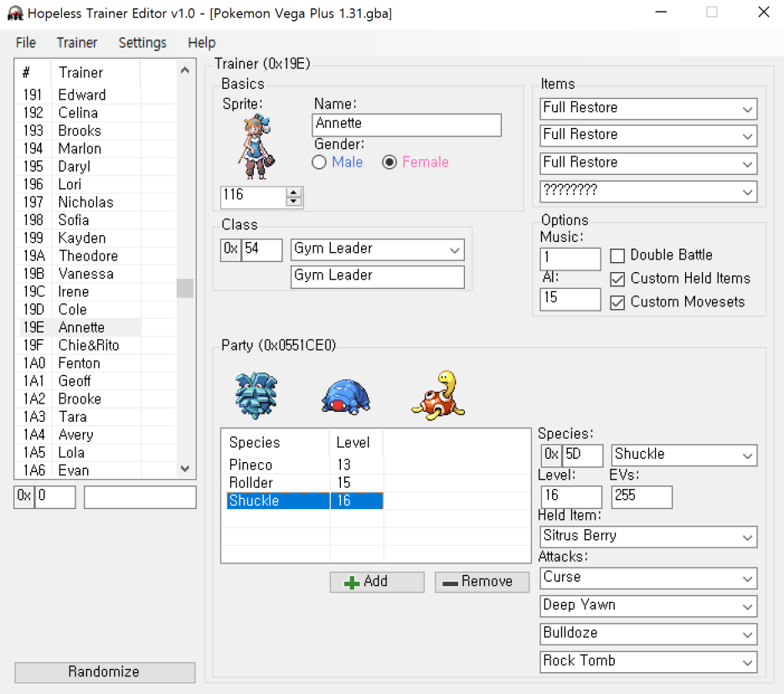This screenshot has width=784, height=694.
Task: Click the sprite number field 116
Action: [x=254, y=197]
